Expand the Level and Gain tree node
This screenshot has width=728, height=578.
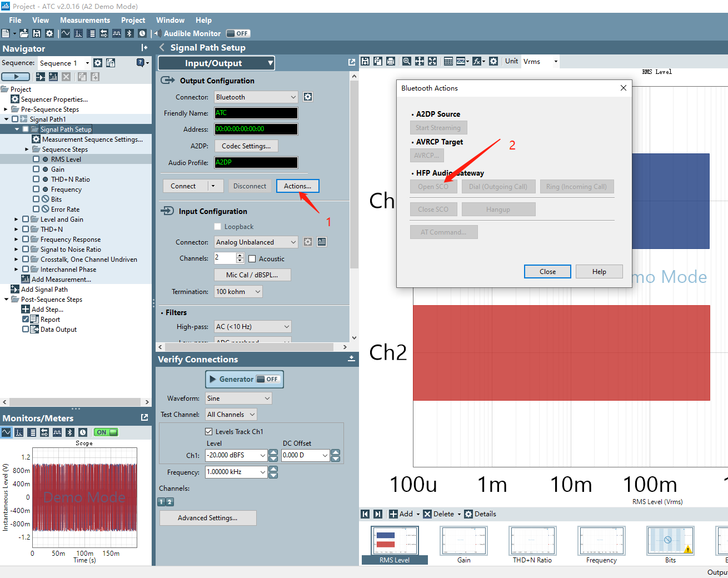(x=16, y=220)
